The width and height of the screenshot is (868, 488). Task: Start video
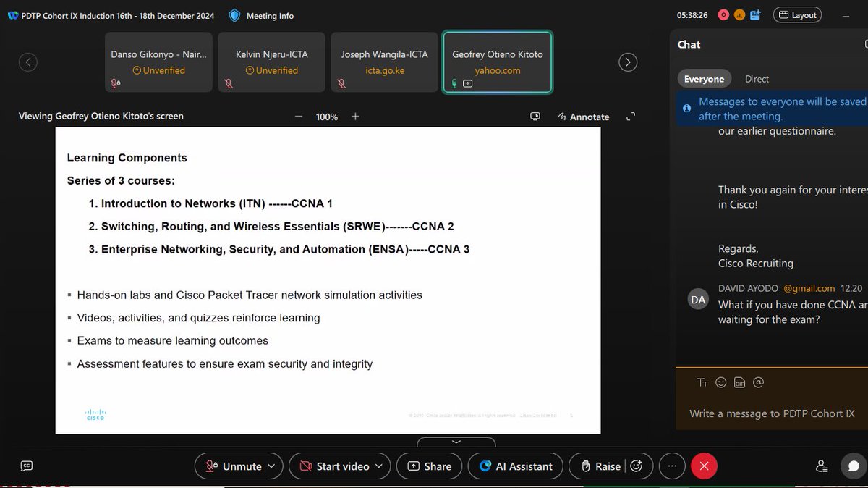[x=334, y=466]
